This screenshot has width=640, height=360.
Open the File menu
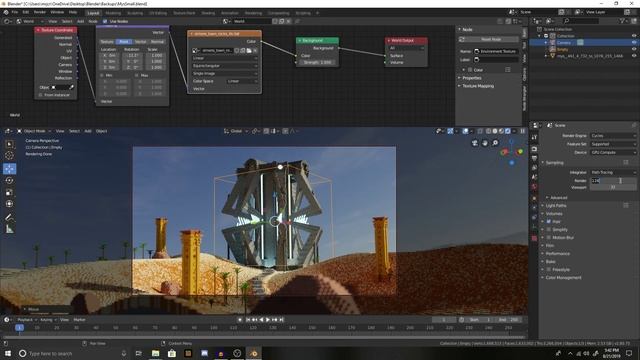coord(15,12)
